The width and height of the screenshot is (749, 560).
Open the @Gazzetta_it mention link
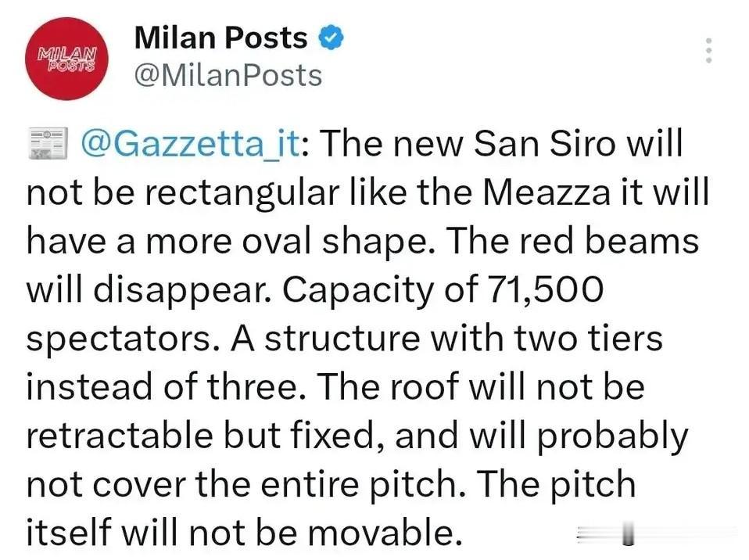pyautogui.click(x=191, y=143)
